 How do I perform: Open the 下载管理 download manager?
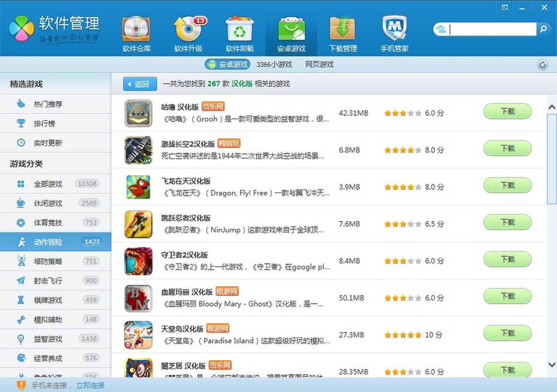[x=343, y=33]
